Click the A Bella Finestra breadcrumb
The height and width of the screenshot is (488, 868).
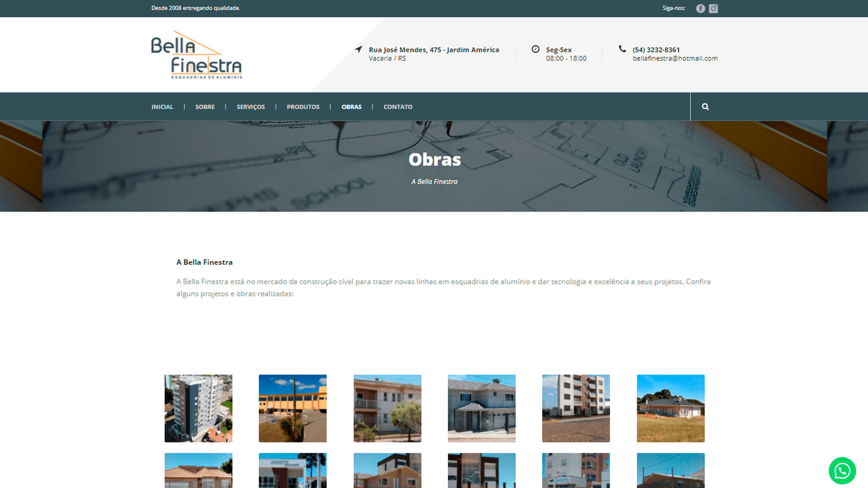434,182
